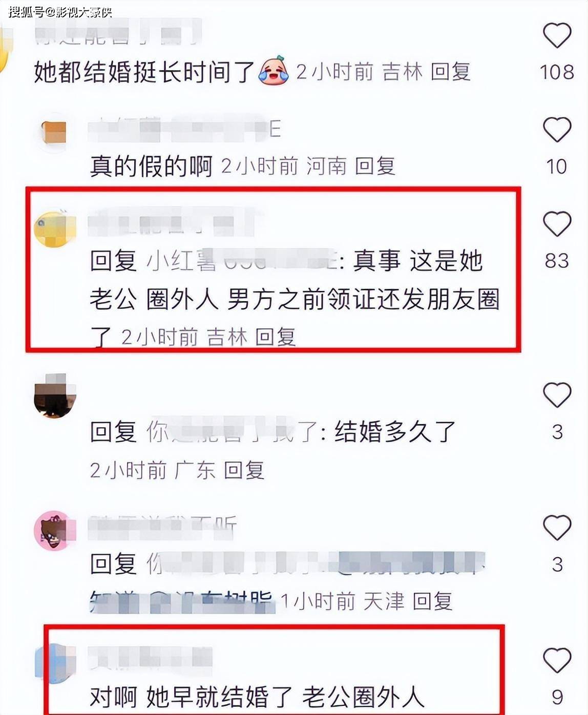588x715 pixels.
Task: Tap heart on comment with 83 likes
Action: [x=557, y=224]
